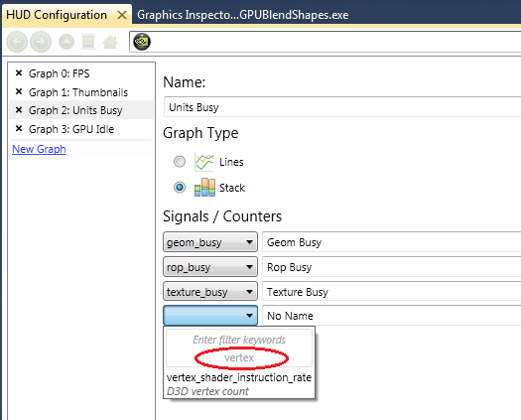Remove Graph 2: Units Busy with its X
The height and width of the screenshot is (420, 521).
click(x=19, y=110)
